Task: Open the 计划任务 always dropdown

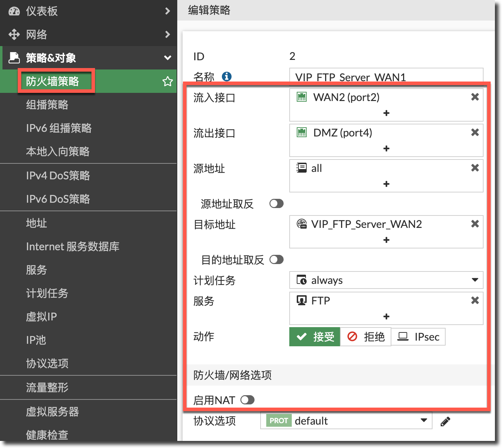Action: pyautogui.click(x=386, y=280)
